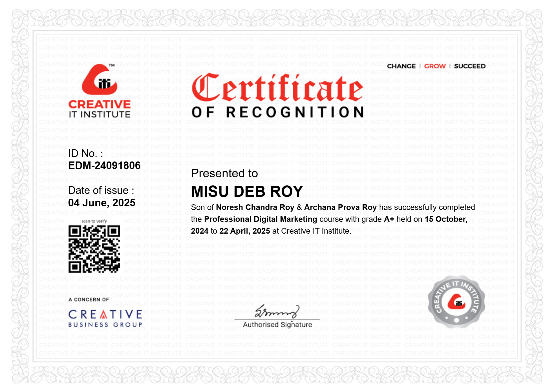
Task: Click 'IT INSTITUTE' text under the logo
Action: [x=100, y=114]
